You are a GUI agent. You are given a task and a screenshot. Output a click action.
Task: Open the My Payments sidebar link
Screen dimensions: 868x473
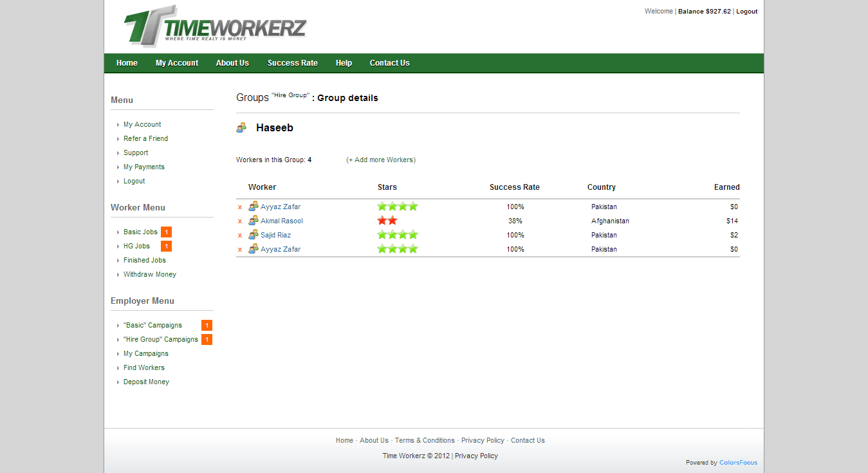point(144,167)
